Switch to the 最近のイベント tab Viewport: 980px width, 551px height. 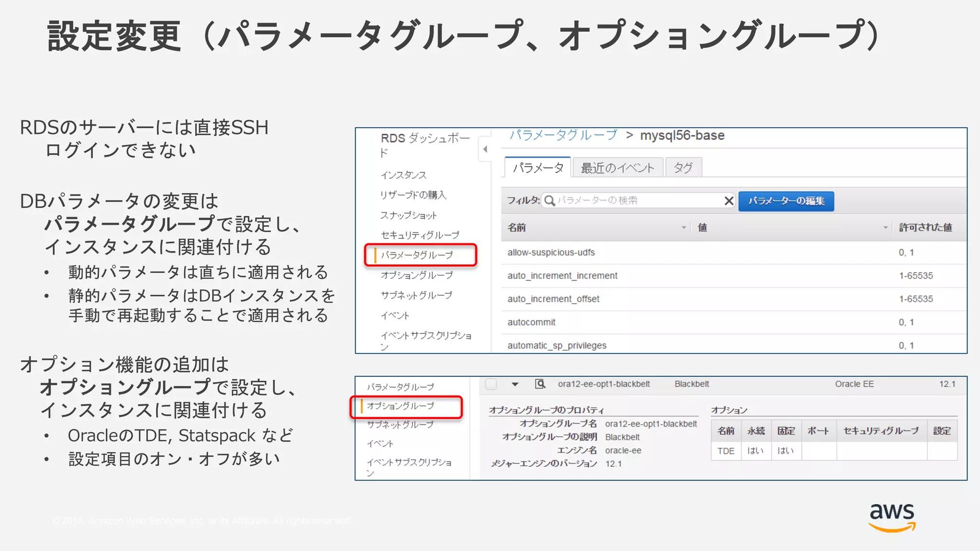pos(617,168)
